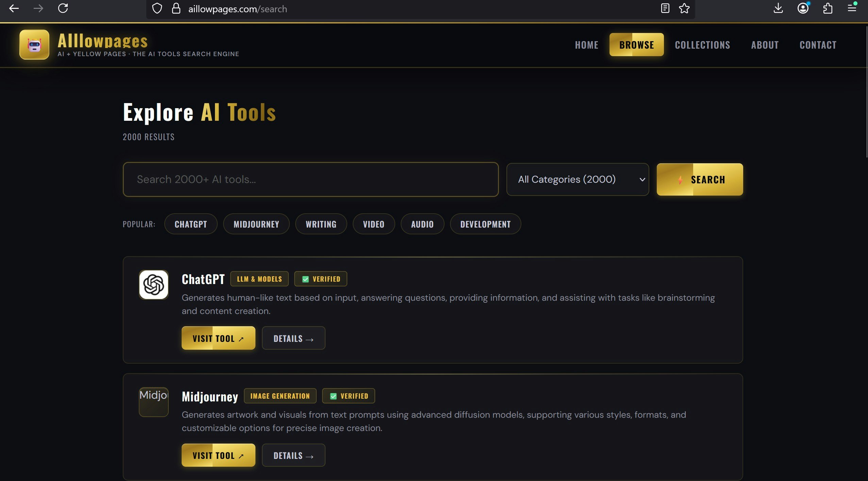Select the BROWSE nav item
Screen dimensions: 868x481
637,45
